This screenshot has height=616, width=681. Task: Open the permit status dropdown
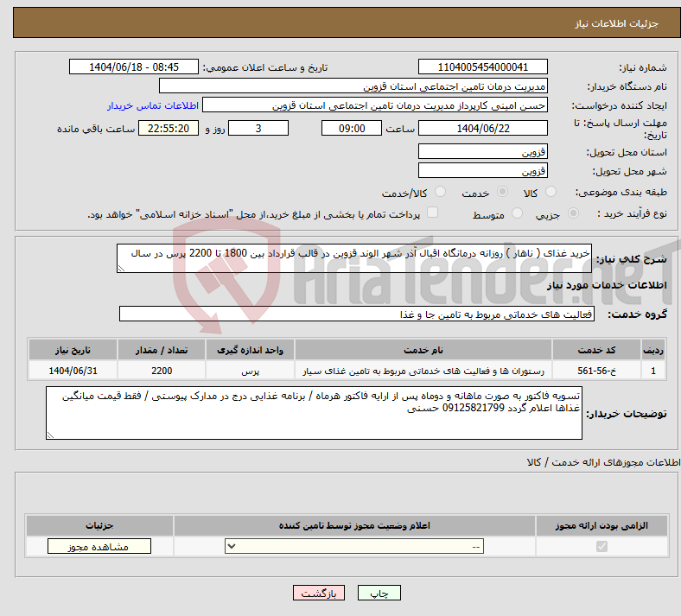pyautogui.click(x=354, y=546)
